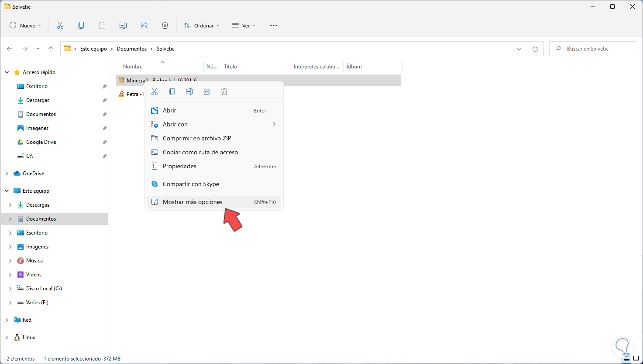The image size is (643, 364).
Task: Click Este equipo in the address breadcrumb
Action: 93,49
